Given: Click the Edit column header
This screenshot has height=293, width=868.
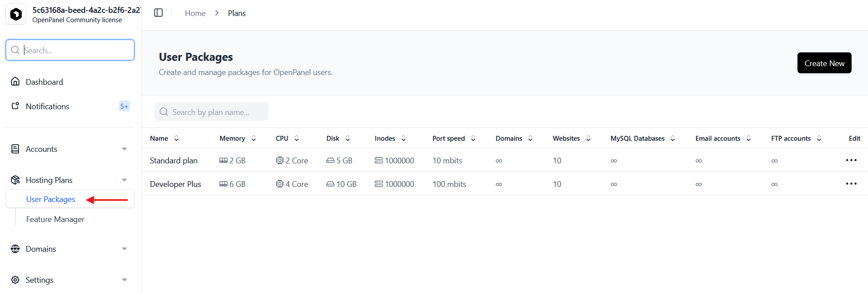Looking at the screenshot, I should point(854,139).
